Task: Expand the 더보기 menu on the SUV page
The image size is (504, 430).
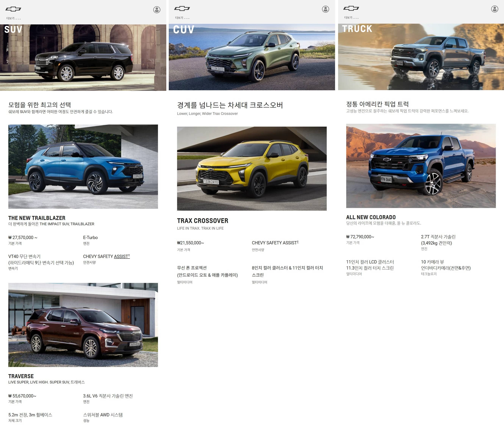Action: point(14,19)
